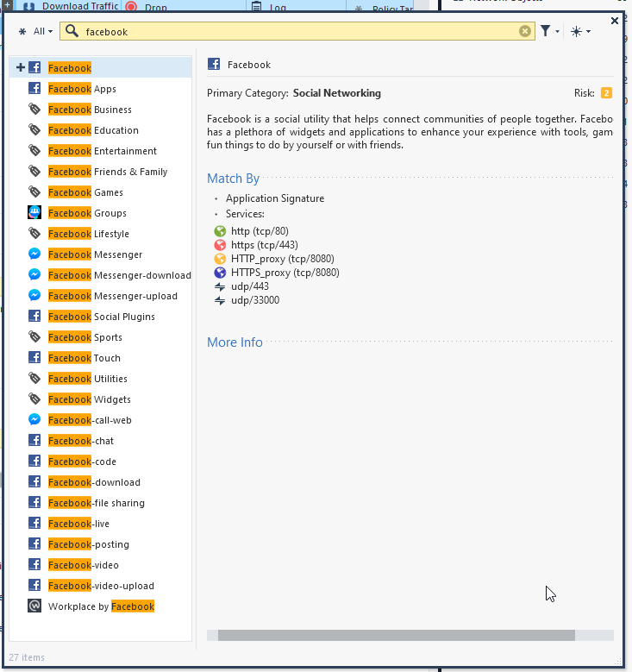The width and height of the screenshot is (632, 672).
Task: Click the green http service globe icon
Action: point(220,231)
